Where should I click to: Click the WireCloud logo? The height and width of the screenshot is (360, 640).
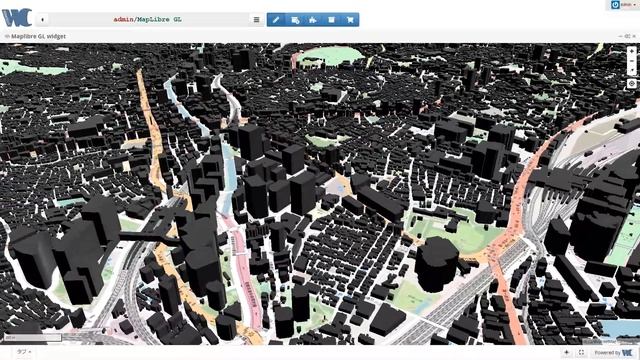point(17,18)
